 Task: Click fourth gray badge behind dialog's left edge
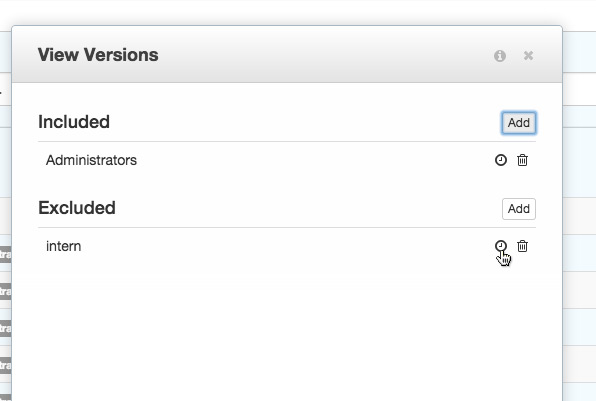click(5, 365)
